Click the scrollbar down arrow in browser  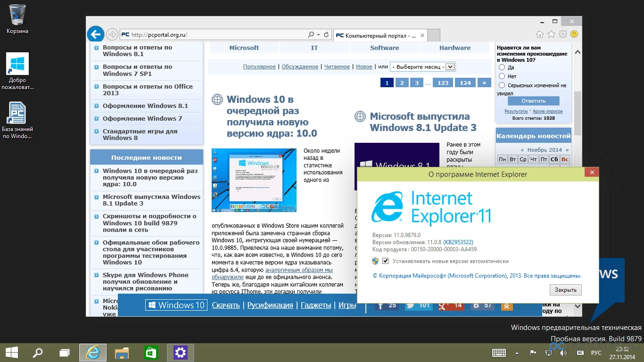(x=578, y=306)
